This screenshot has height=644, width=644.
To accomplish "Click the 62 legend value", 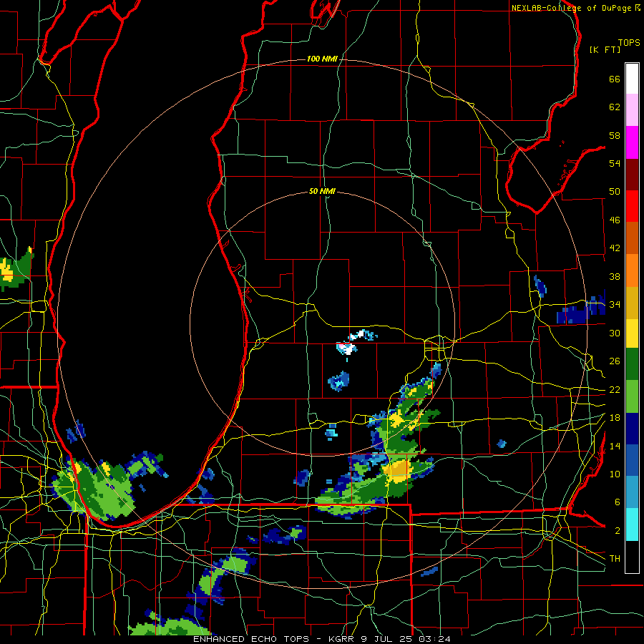I will pyautogui.click(x=615, y=107).
